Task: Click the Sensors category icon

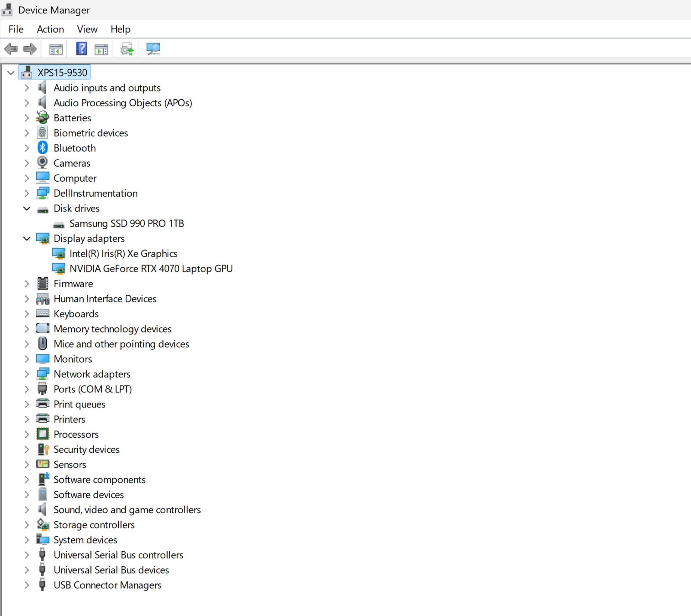Action: coord(42,464)
